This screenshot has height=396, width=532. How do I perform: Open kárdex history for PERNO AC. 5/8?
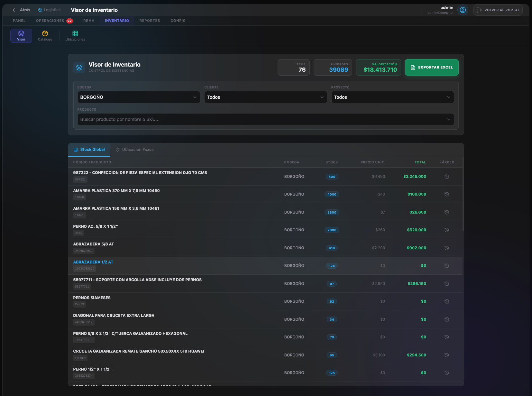tap(447, 230)
